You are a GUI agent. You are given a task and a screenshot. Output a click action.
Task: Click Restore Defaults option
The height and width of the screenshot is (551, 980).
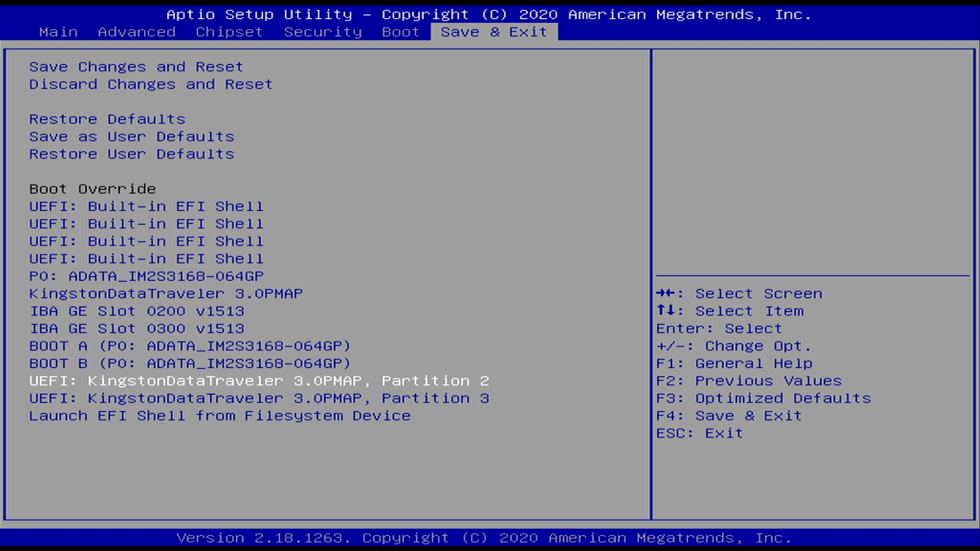(x=107, y=119)
